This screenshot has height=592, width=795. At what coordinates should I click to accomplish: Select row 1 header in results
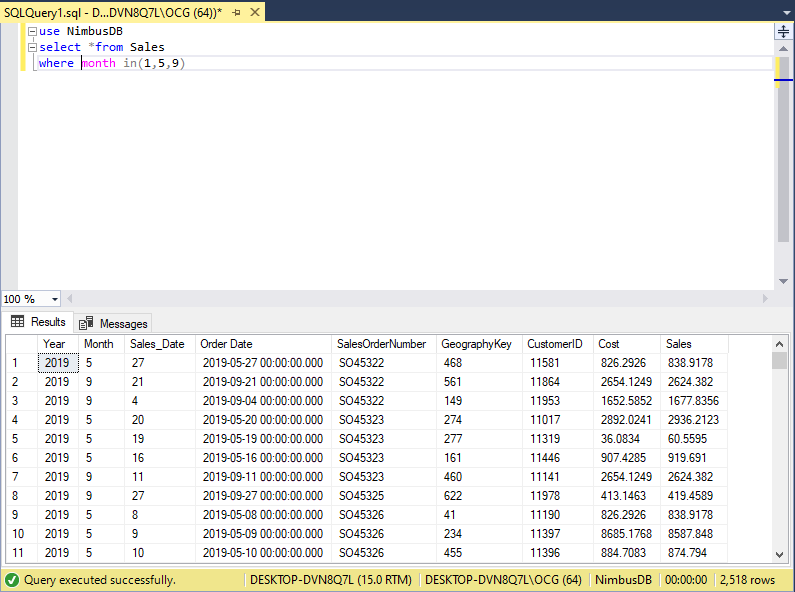22,363
